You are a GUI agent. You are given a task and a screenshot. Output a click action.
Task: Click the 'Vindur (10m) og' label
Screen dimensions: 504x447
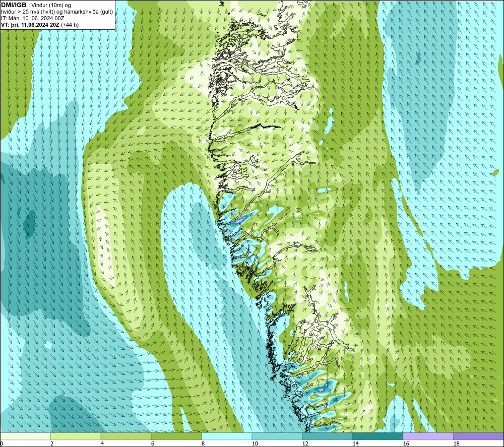coord(51,6)
